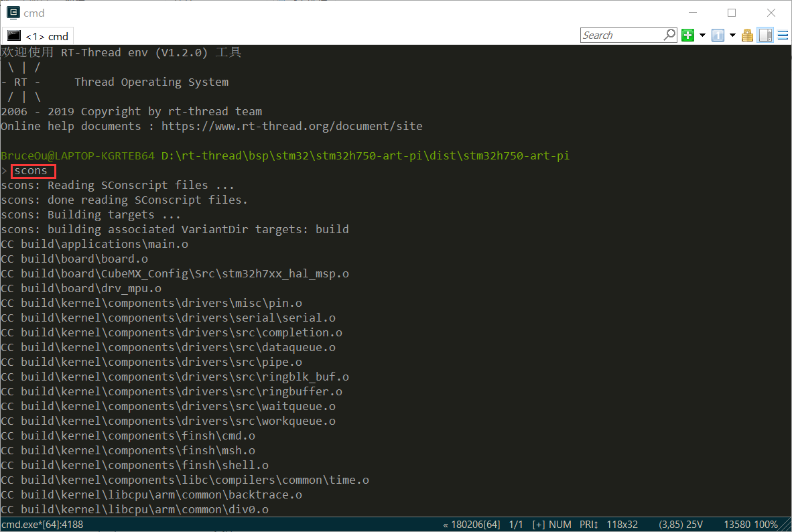Viewport: 792px width, 532px height.
Task: Click the 100% zoom status entry
Action: click(767, 525)
